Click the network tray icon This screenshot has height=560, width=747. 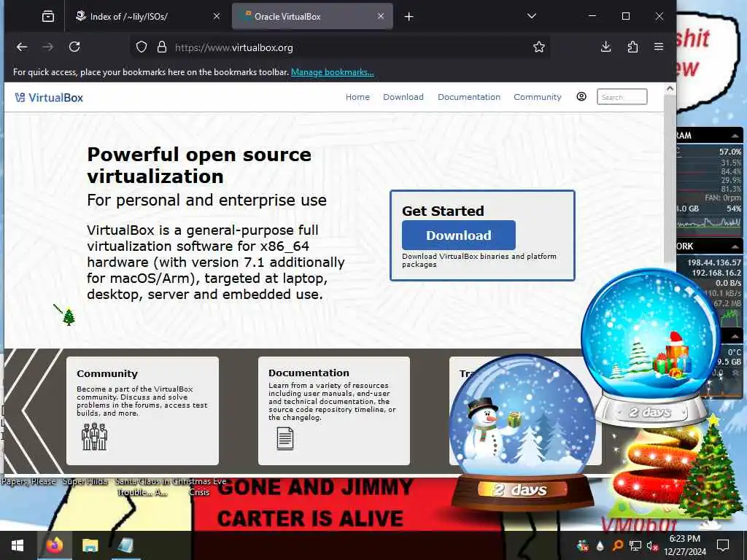point(635,545)
